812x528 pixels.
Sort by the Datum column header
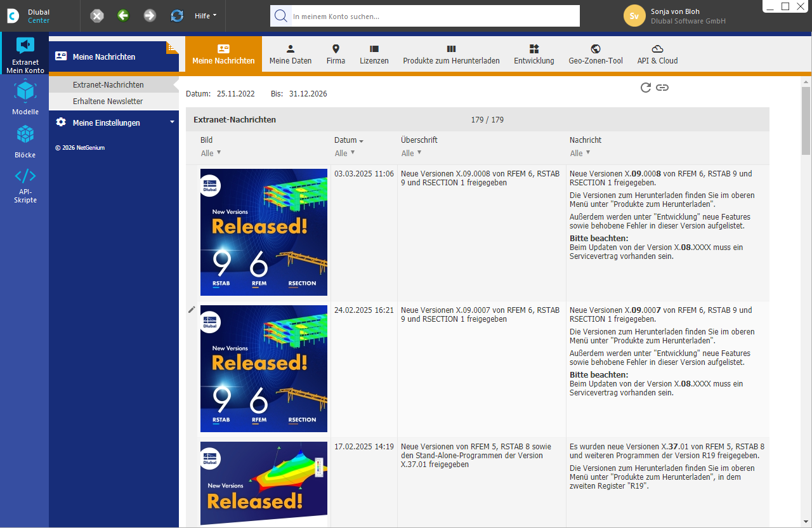[346, 140]
